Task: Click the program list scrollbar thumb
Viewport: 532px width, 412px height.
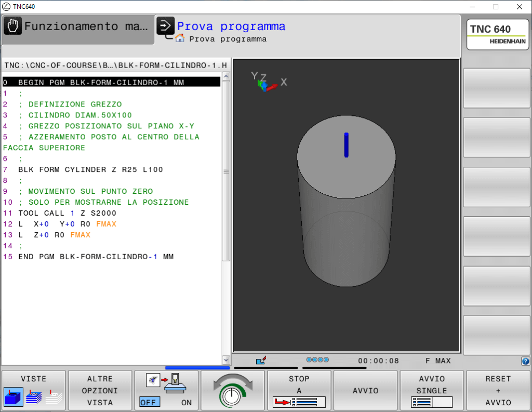Action: (x=226, y=171)
